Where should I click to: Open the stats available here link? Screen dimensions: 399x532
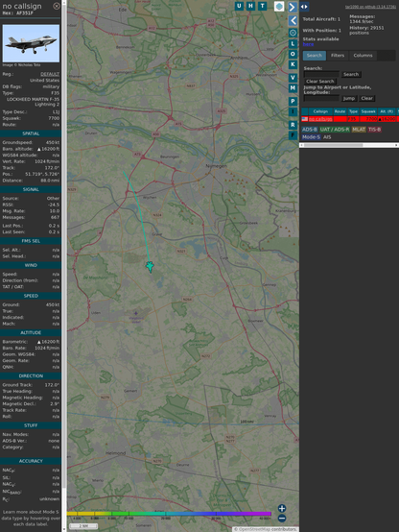308,44
